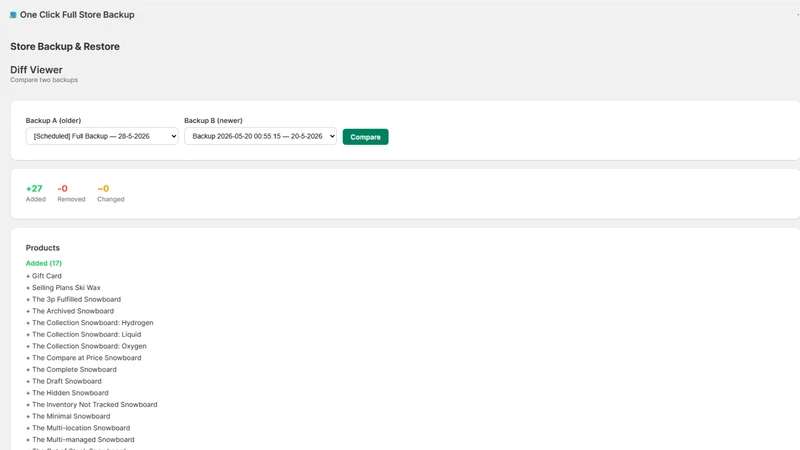
Task: Click the Added (17) label
Action: tap(44, 263)
